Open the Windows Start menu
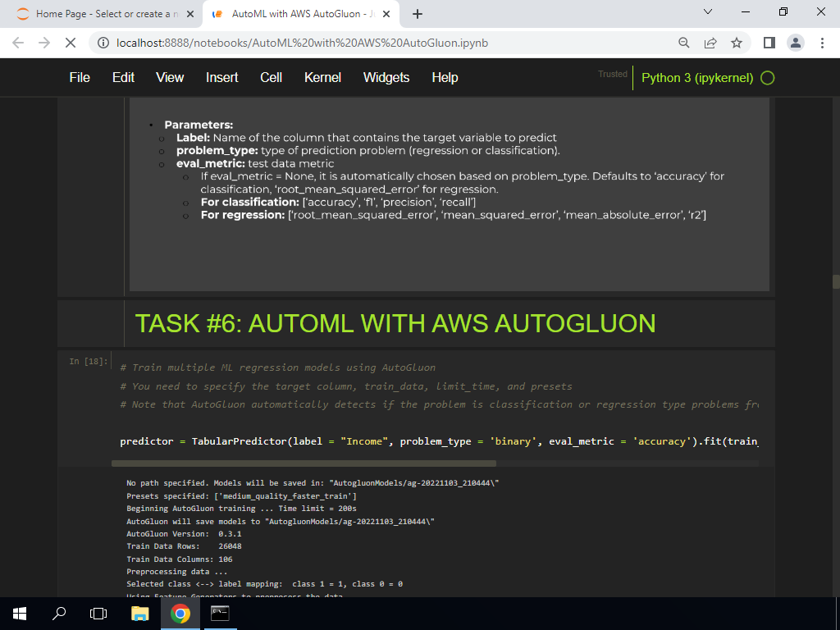The image size is (840, 630). click(x=20, y=614)
